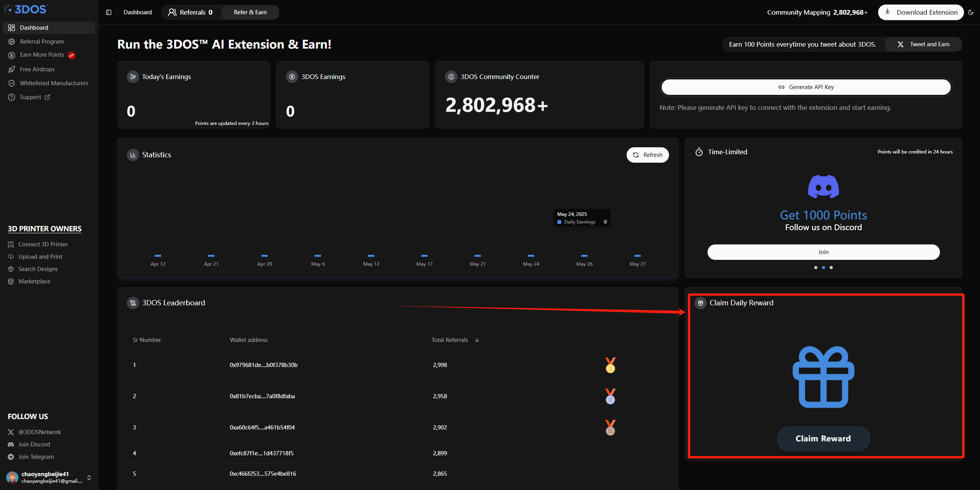980x490 pixels.
Task: Click the Marketplace shop icon
Action: click(11, 281)
